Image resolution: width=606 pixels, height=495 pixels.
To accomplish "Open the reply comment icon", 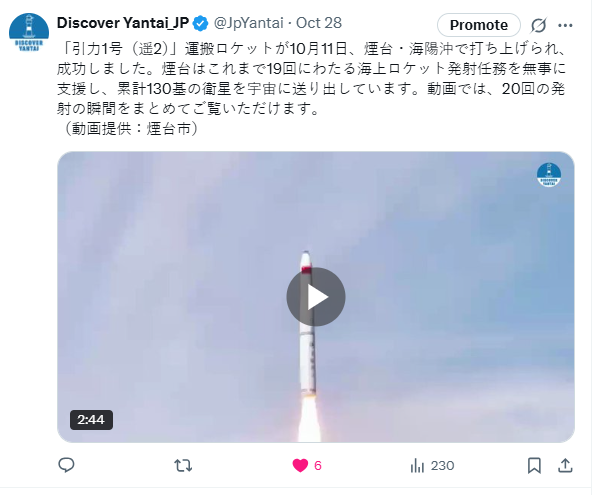I will pyautogui.click(x=66, y=465).
